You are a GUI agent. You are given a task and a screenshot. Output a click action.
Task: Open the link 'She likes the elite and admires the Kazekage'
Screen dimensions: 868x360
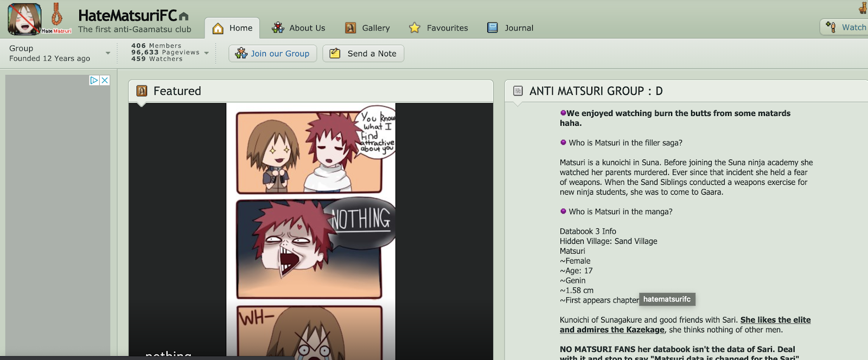click(x=685, y=325)
